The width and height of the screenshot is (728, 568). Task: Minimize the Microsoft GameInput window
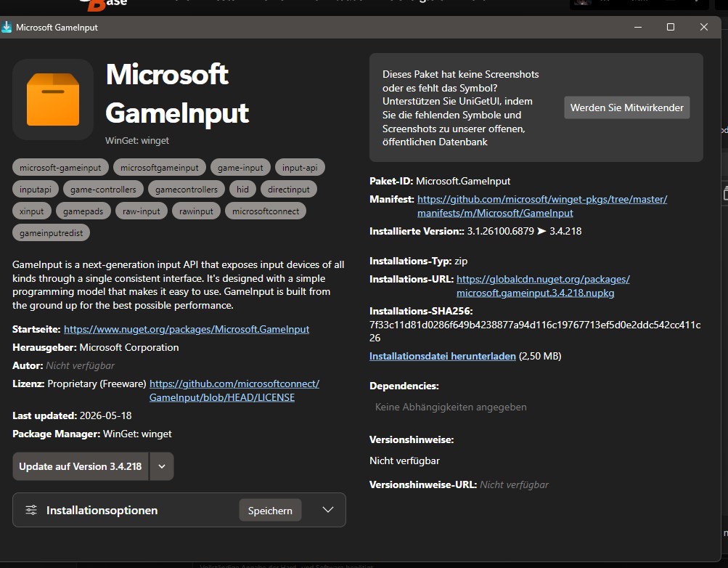638,27
